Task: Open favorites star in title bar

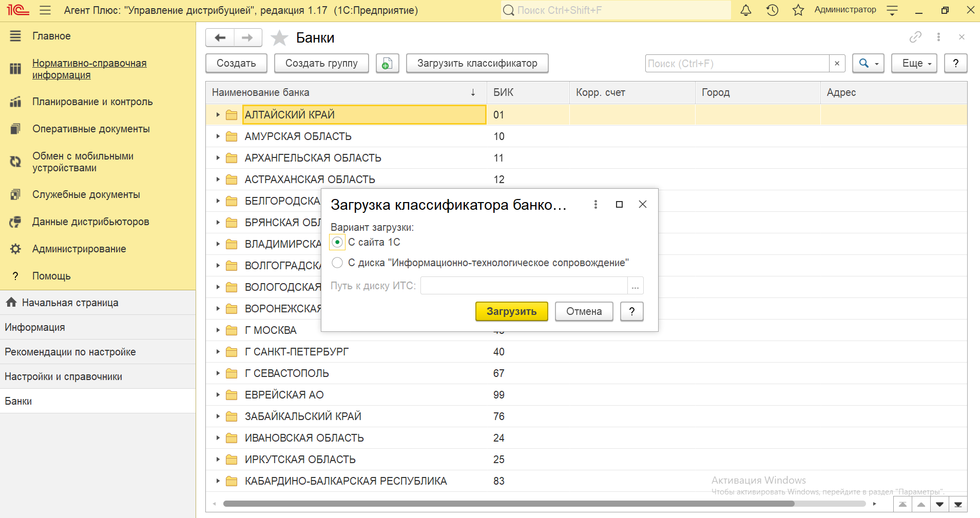Action: click(x=798, y=10)
